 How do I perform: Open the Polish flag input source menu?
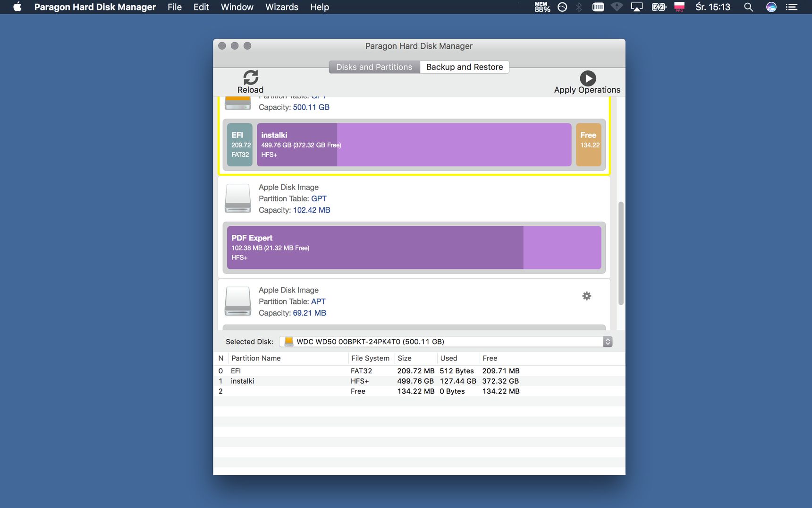(679, 7)
